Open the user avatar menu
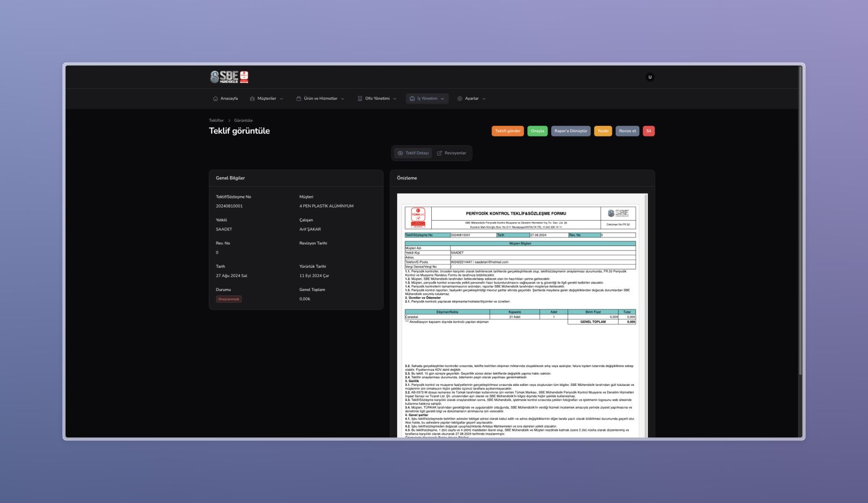Screen dimensions: 868x503 (650, 77)
